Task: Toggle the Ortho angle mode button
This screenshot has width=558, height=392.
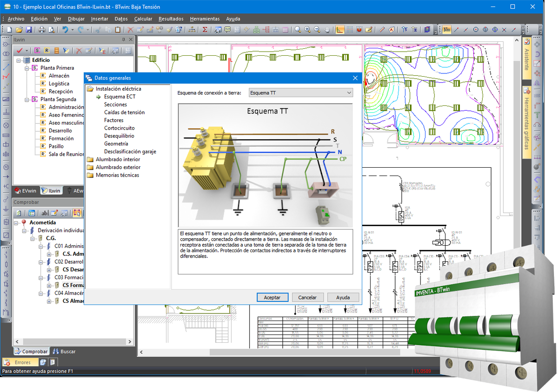Action: pos(340,30)
